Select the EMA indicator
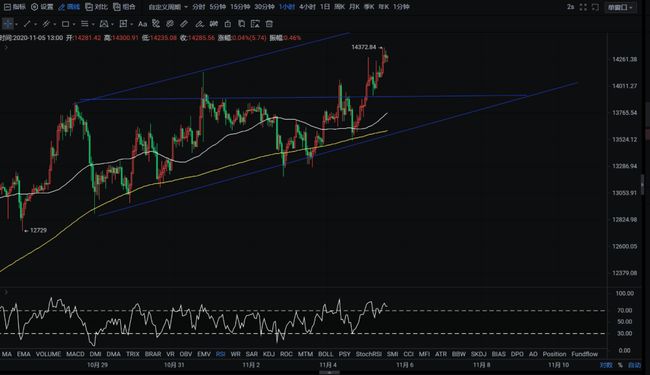The height and width of the screenshot is (375, 650). 24,354
